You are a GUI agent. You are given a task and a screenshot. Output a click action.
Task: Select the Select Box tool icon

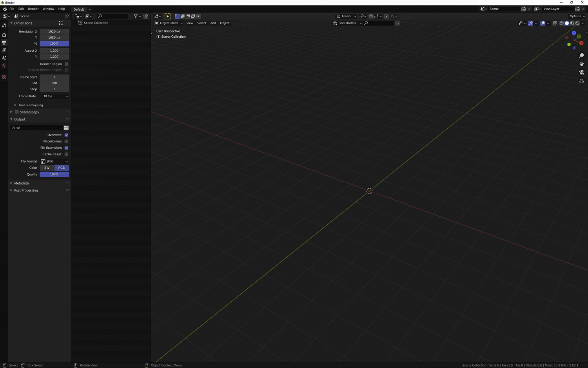pyautogui.click(x=168, y=16)
